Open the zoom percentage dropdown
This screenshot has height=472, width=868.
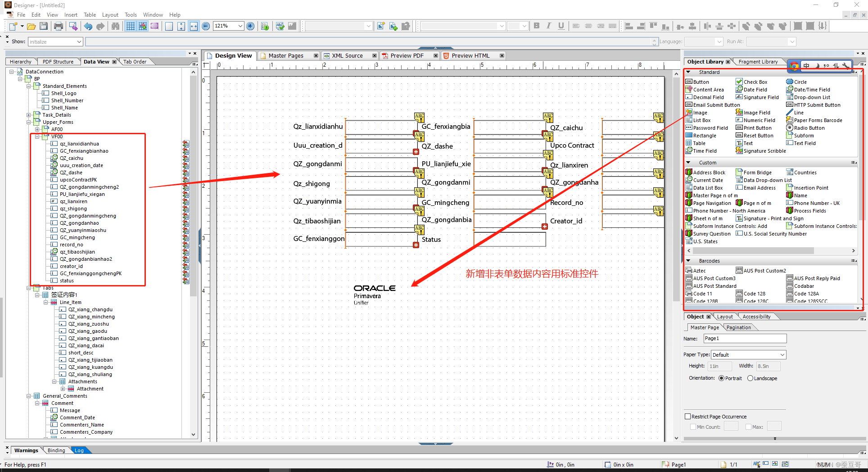click(240, 26)
